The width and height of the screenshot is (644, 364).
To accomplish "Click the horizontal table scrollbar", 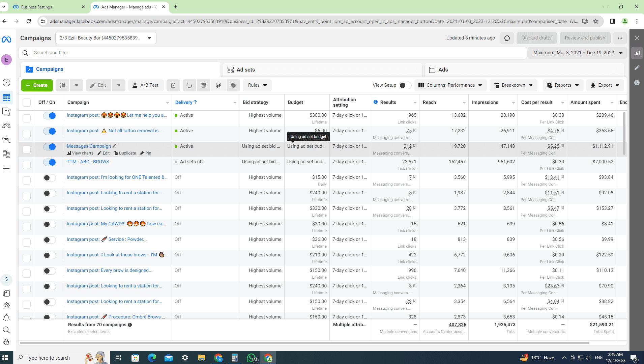I will pyautogui.click(x=304, y=343).
